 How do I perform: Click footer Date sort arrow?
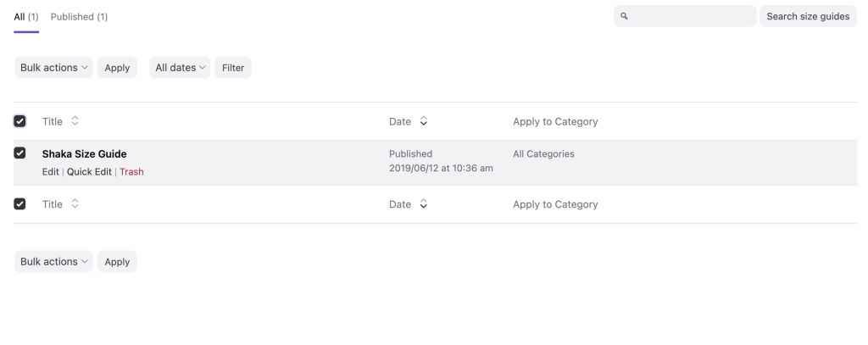[x=424, y=204]
